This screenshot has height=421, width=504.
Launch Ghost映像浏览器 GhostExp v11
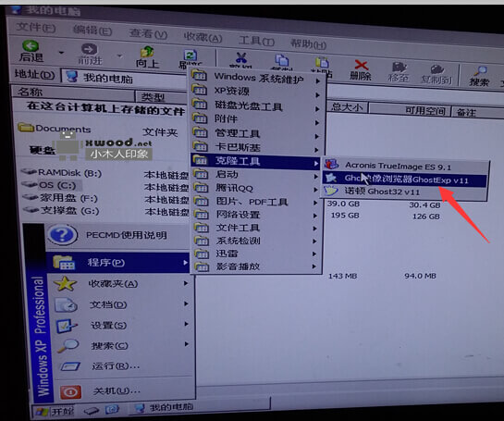[x=406, y=180]
